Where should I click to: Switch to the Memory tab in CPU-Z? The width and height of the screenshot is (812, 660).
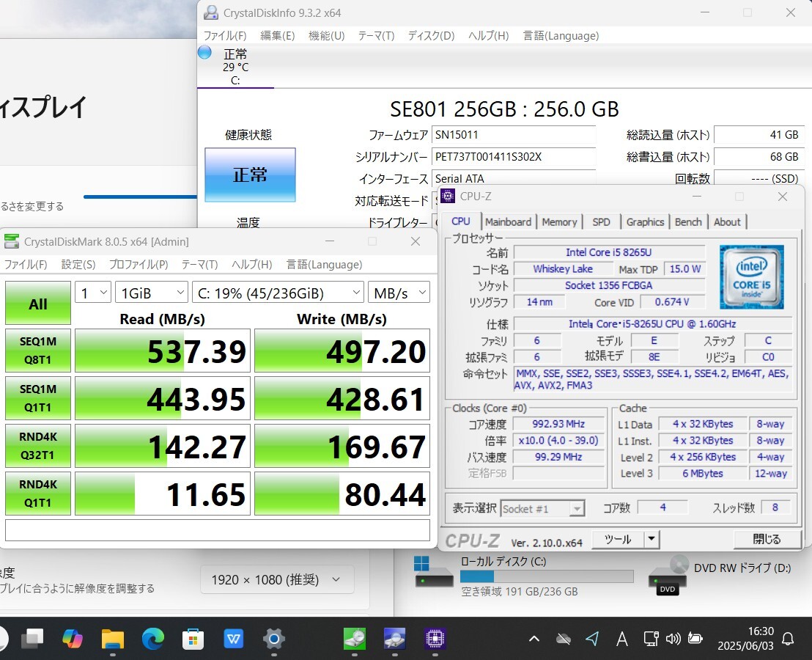pos(559,222)
